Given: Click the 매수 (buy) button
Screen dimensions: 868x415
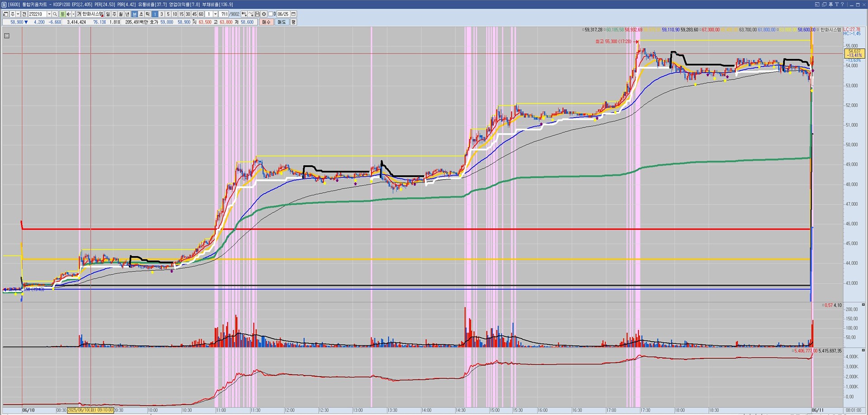Looking at the screenshot, I should [x=266, y=22].
